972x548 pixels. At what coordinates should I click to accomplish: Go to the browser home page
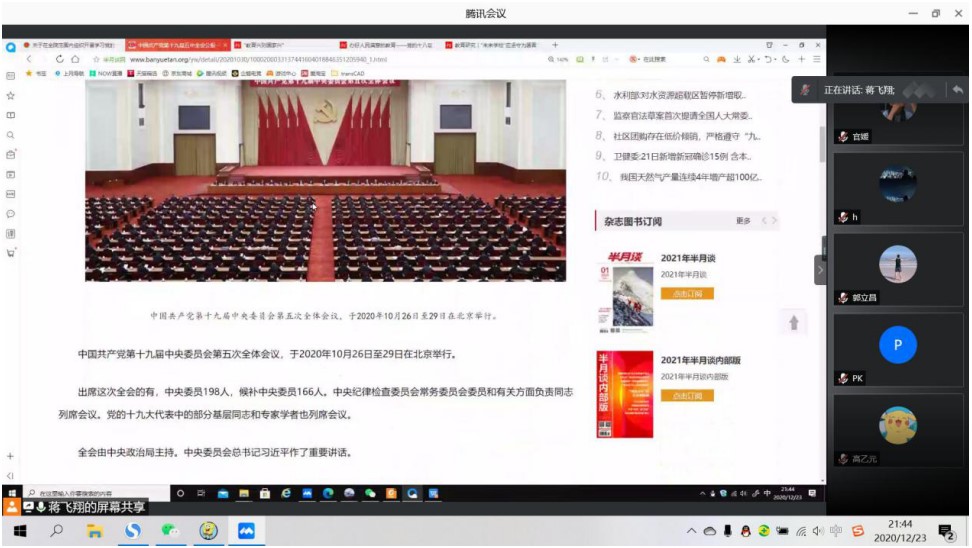(75, 59)
